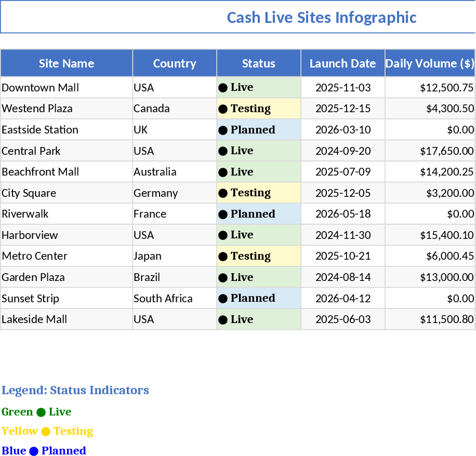The image size is (476, 456).
Task: Click the $17,650.00 daily volume cell
Action: pyautogui.click(x=430, y=151)
